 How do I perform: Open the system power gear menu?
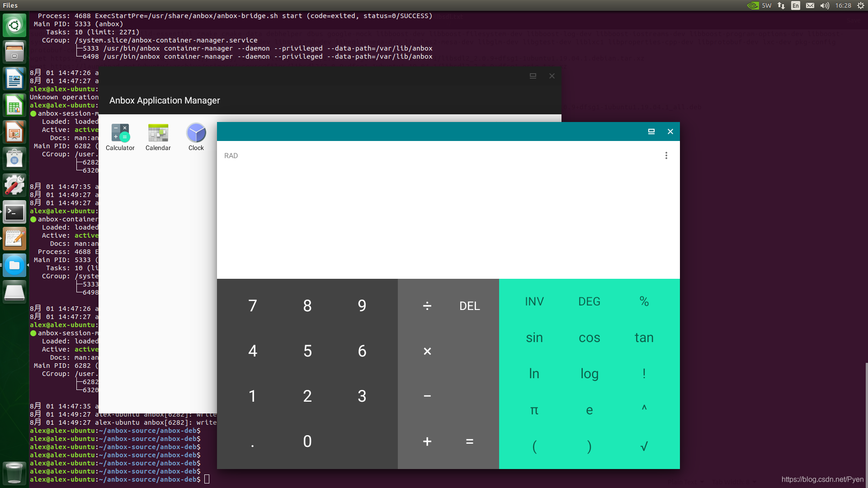click(861, 5)
